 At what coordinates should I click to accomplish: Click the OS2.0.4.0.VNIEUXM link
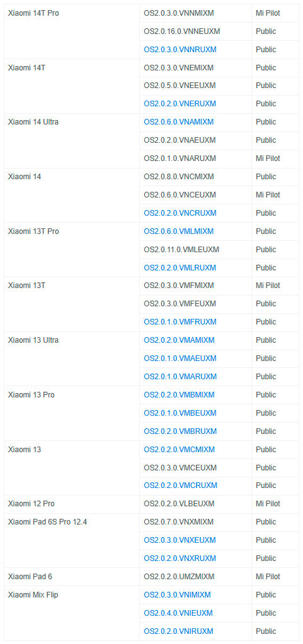178,613
